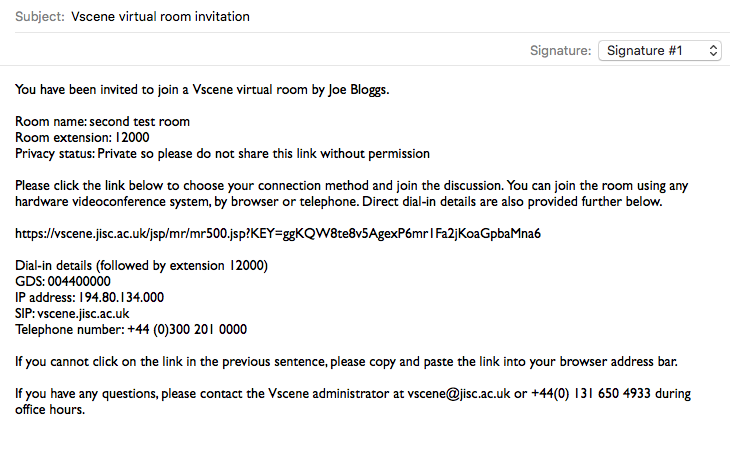Click the Subject label
This screenshot has width=730, height=473.
(40, 16)
